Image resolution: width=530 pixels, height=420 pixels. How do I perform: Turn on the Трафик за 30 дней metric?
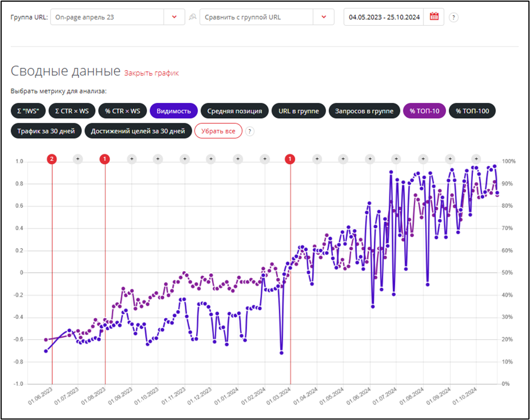45,131
